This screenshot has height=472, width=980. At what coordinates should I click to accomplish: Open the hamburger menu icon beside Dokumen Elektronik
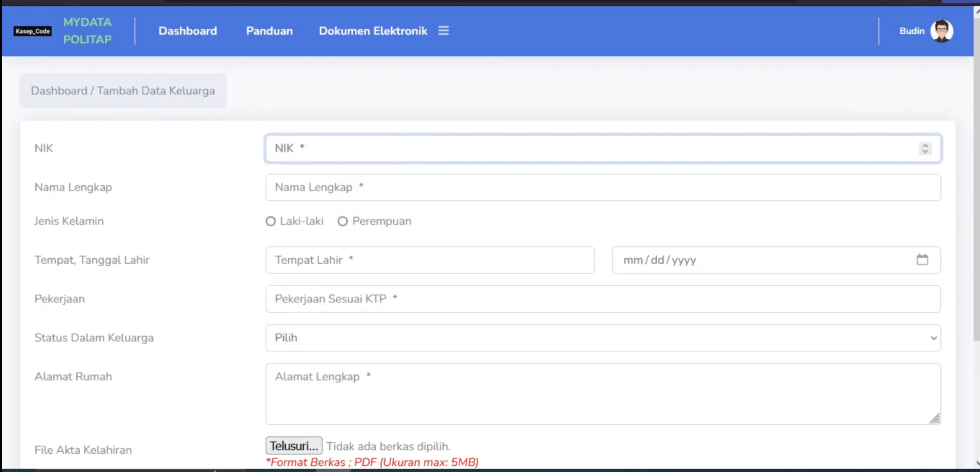tap(443, 31)
